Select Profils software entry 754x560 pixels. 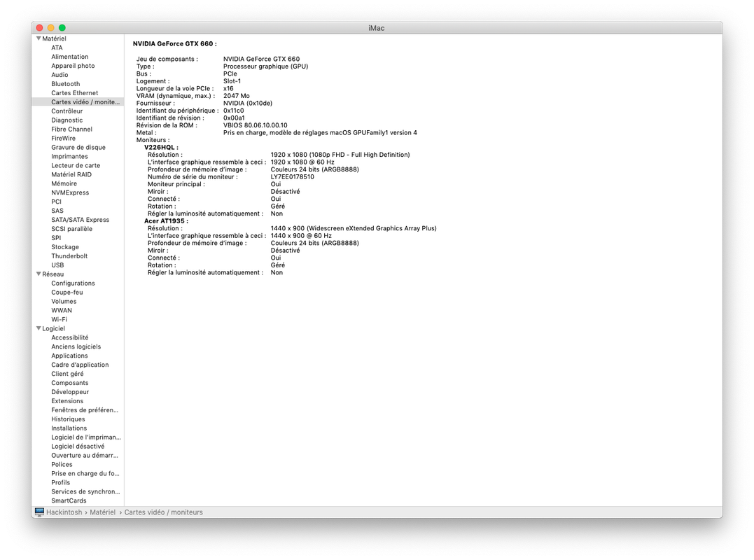click(61, 483)
